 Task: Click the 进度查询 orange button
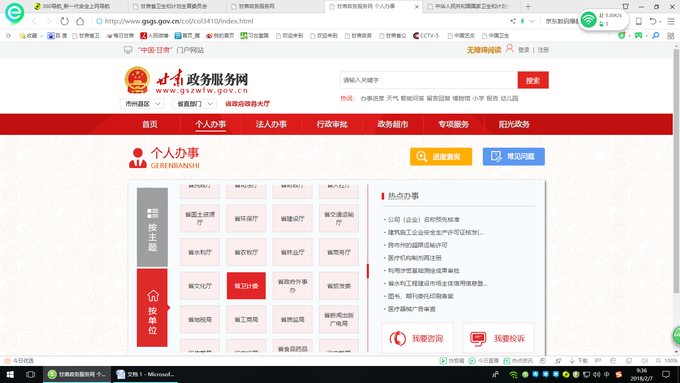pos(441,157)
